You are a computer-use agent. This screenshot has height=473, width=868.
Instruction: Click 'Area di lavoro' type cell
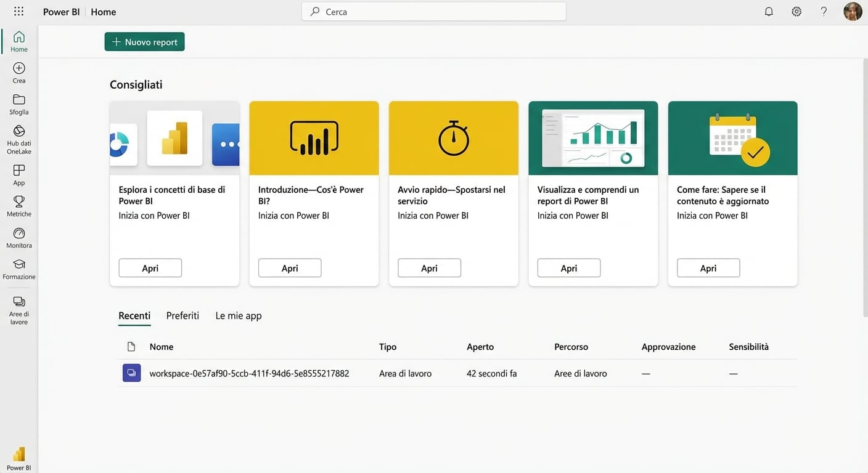click(x=405, y=373)
